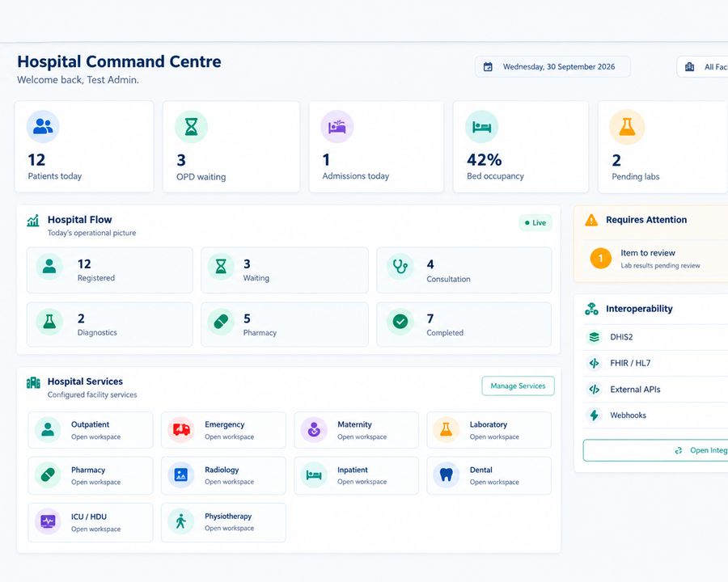Click the Admissions today bed icon
Viewport: 728px width, 582px height.
(x=337, y=126)
